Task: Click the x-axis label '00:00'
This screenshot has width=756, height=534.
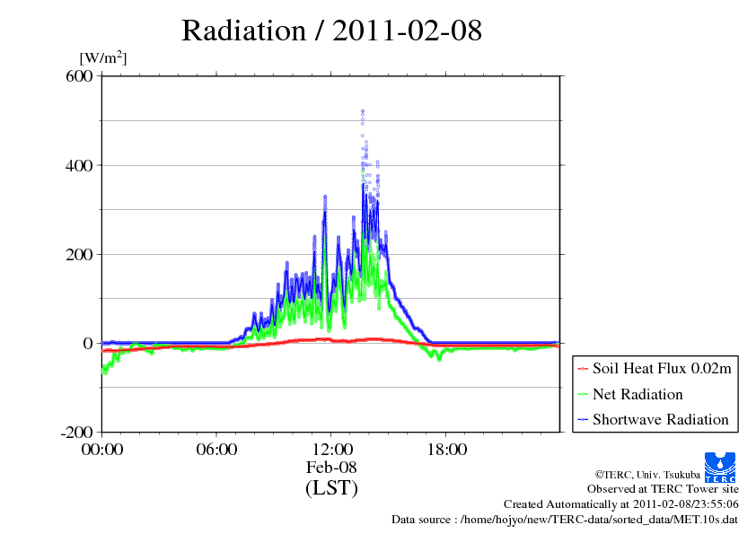Action: click(x=102, y=450)
